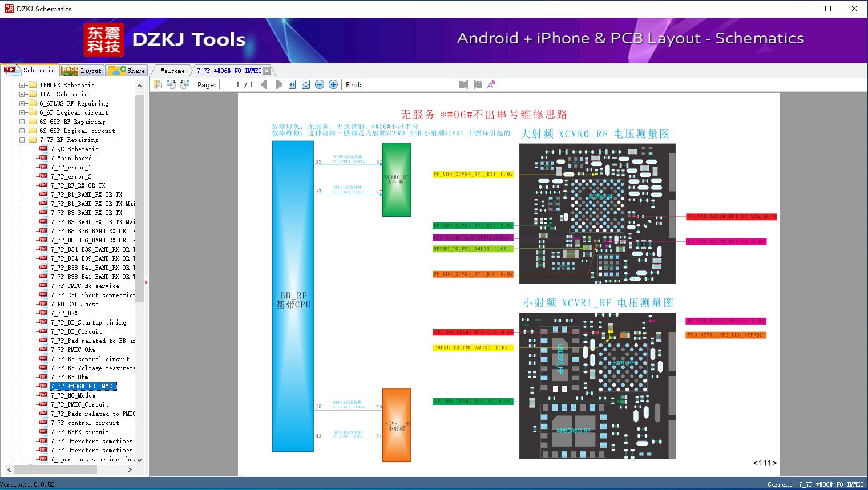The height and width of the screenshot is (490, 868).
Task: Select the highlighted 7_7P *#06# NO IMMEI file
Action: click(x=83, y=386)
